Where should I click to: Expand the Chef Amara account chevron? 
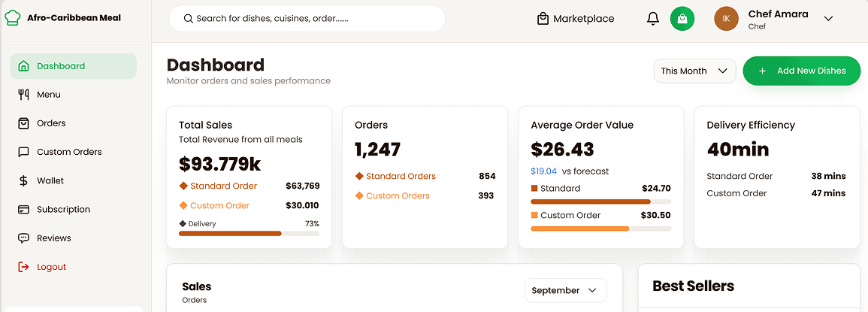[828, 18]
